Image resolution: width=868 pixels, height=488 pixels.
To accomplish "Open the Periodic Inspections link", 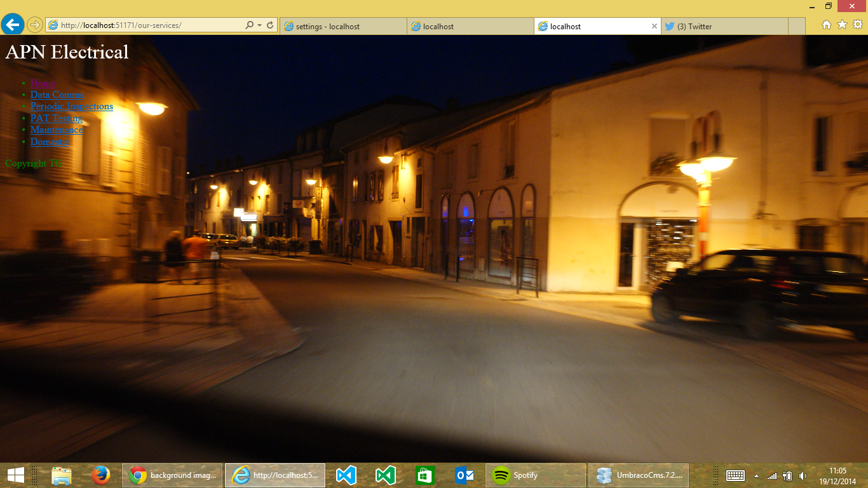I will click(x=72, y=106).
